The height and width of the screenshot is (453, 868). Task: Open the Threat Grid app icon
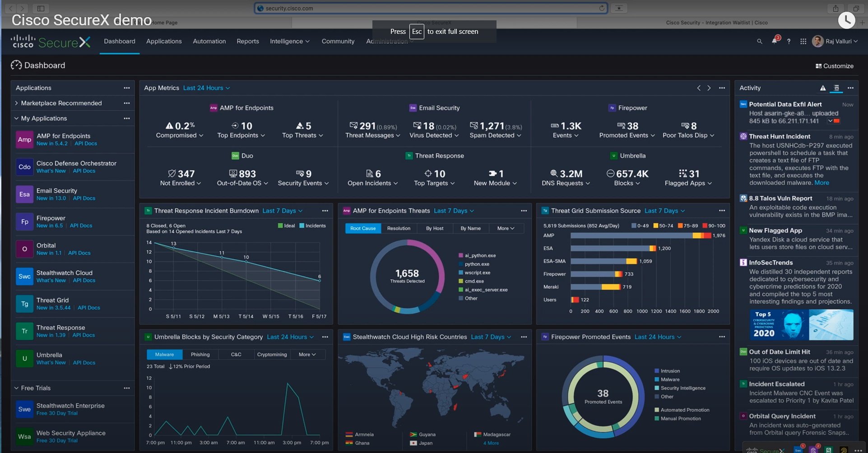24,304
